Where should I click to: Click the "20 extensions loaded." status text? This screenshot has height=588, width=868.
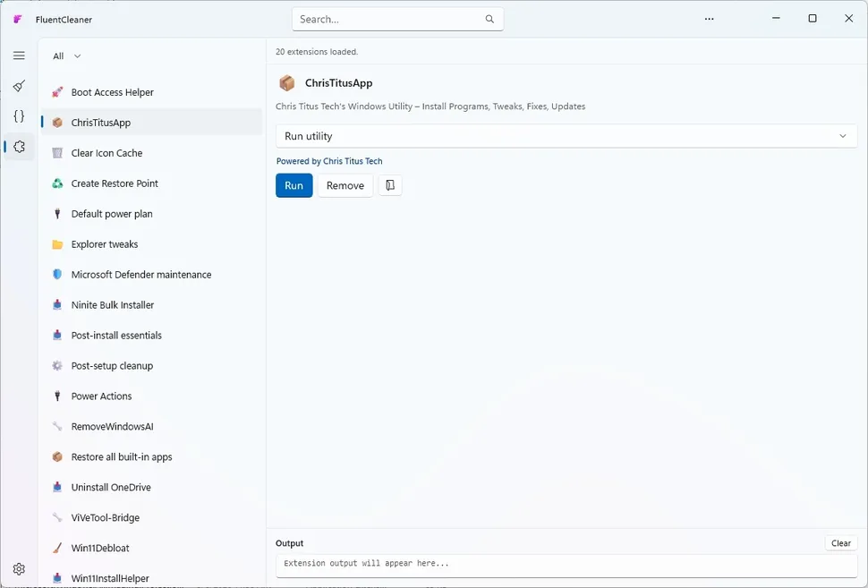[317, 52]
